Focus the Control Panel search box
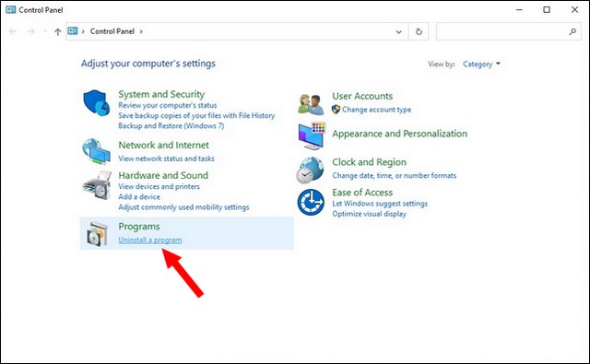 pyautogui.click(x=508, y=31)
